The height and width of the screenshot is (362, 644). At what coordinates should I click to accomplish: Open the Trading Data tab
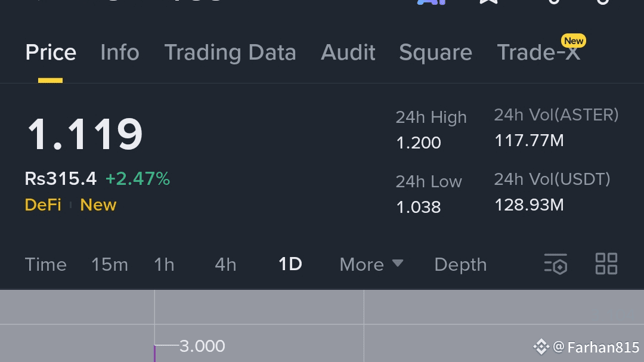(230, 52)
